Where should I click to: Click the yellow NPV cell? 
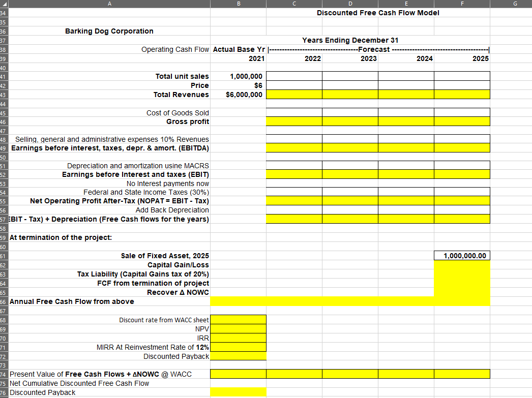238,329
